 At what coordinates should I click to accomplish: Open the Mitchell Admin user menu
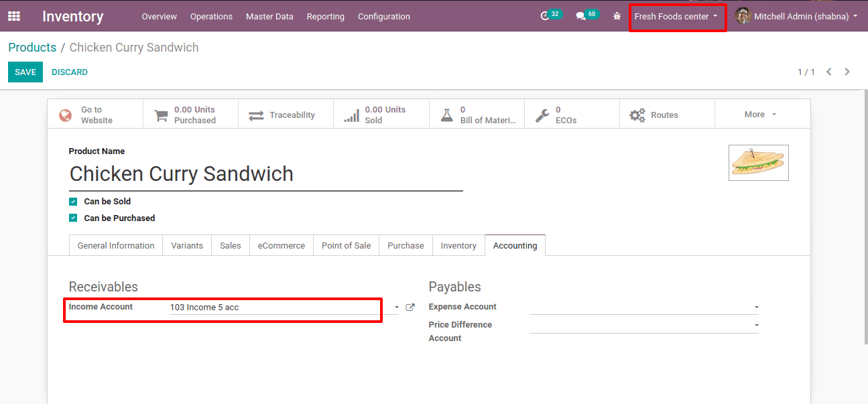coord(796,16)
